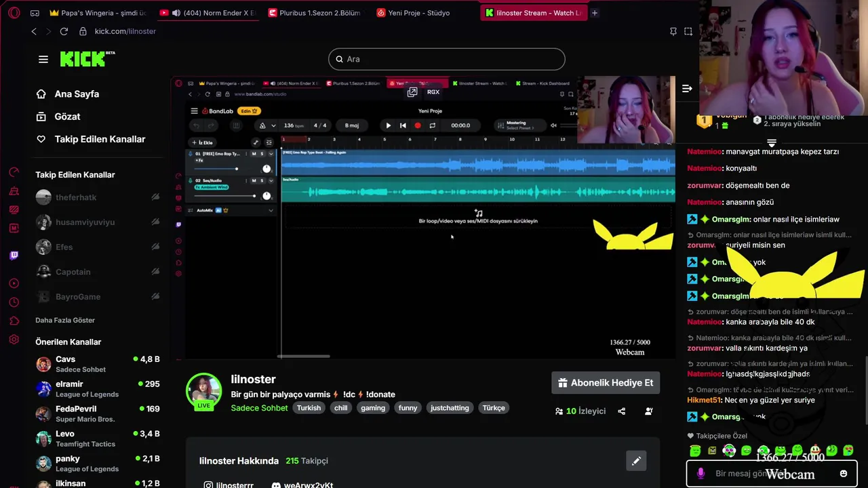This screenshot has width=868, height=488.
Task: Open Takip Edilen Kanallar menu item
Action: pyautogui.click(x=91, y=139)
